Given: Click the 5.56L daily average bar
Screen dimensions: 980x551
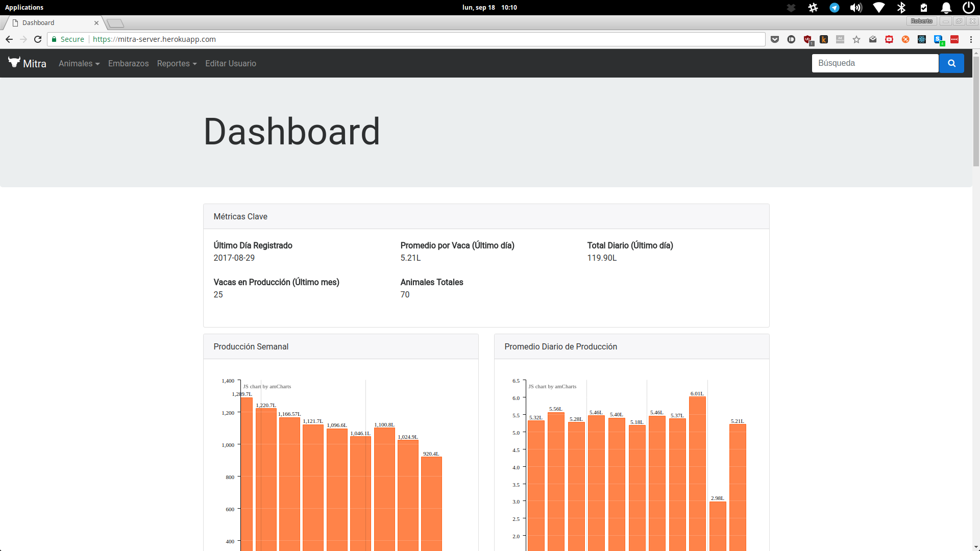Looking at the screenshot, I should click(556, 482).
